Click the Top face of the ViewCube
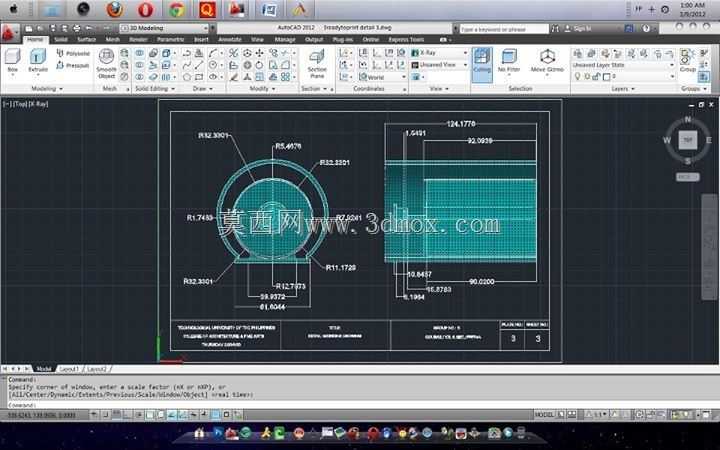720x450 pixels. tap(687, 140)
